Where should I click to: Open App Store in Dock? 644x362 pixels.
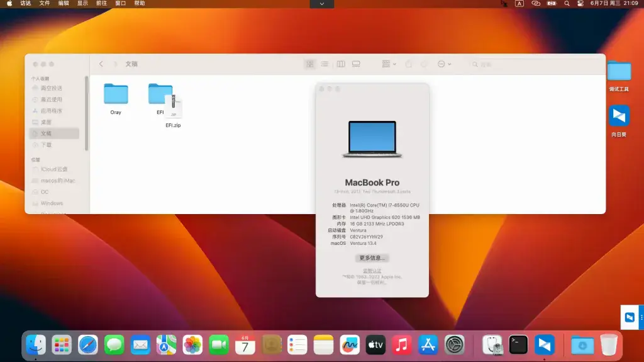point(428,345)
